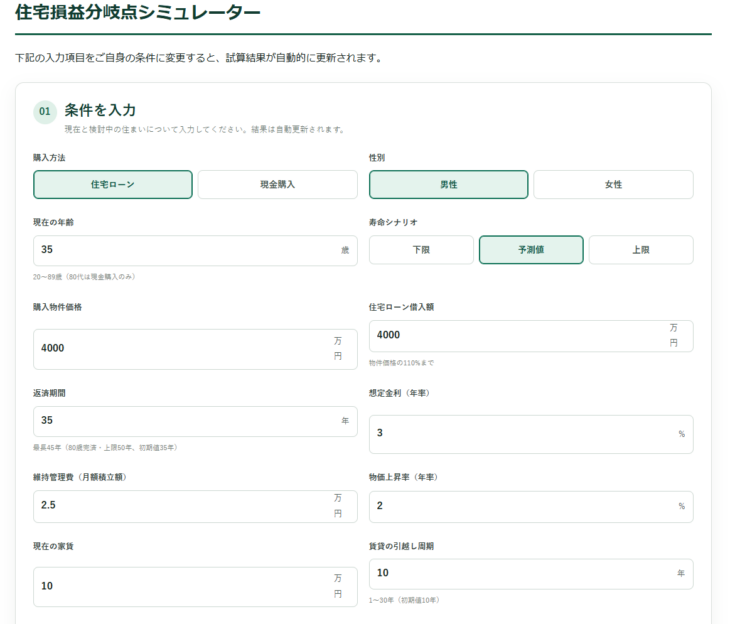Set lifespan scenario to 予測値
This screenshot has height=624, width=730.
tap(531, 250)
